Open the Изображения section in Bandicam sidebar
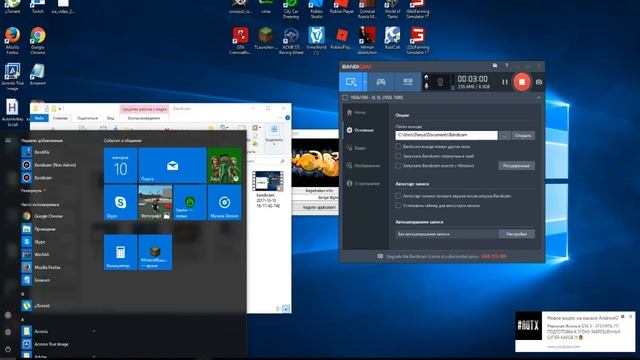Image resolution: width=640 pixels, height=360 pixels. coord(363,166)
